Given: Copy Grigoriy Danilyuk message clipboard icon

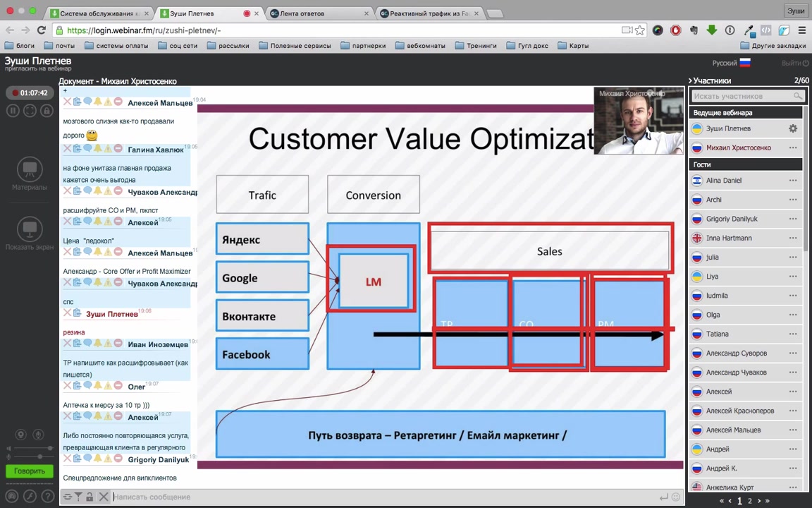Looking at the screenshot, I should [77, 459].
